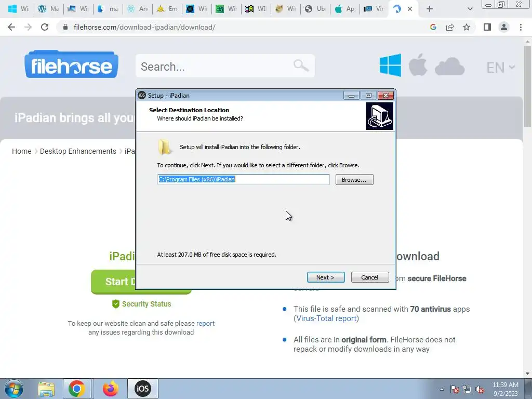532x399 pixels.
Task: Go to Home breadcrumb
Action: tap(22, 151)
